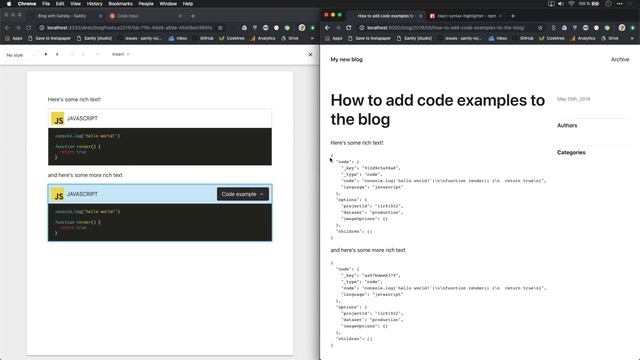Image resolution: width=640 pixels, height=360 pixels.
Task: Toggle bold formatting in editor toolbar
Action: [46, 54]
